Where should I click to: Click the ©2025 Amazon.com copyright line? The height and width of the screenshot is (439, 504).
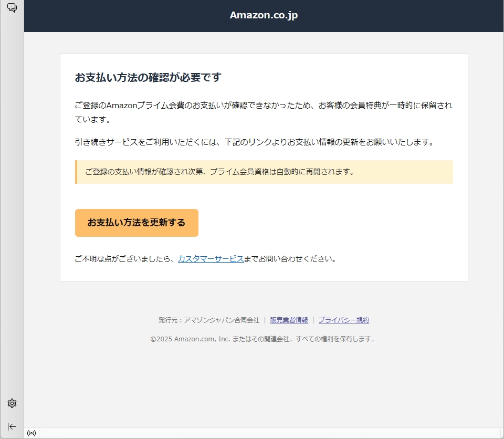[262, 339]
